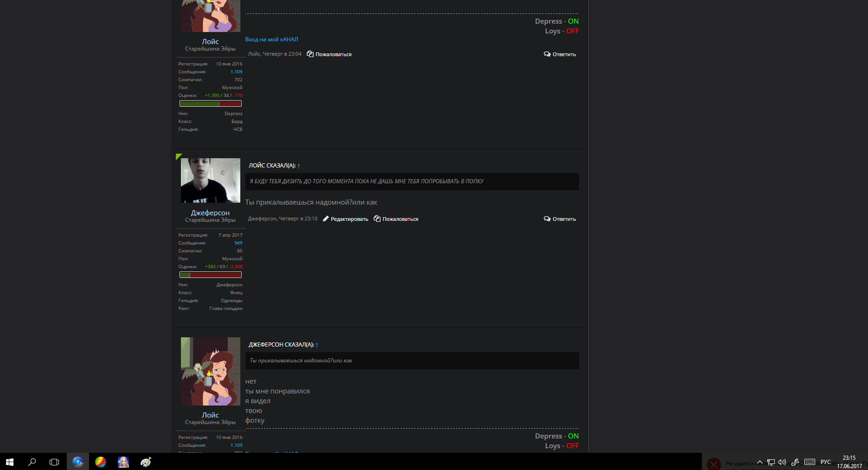Open Джеферсон username profile link
The height and width of the screenshot is (470, 868).
pyautogui.click(x=210, y=212)
